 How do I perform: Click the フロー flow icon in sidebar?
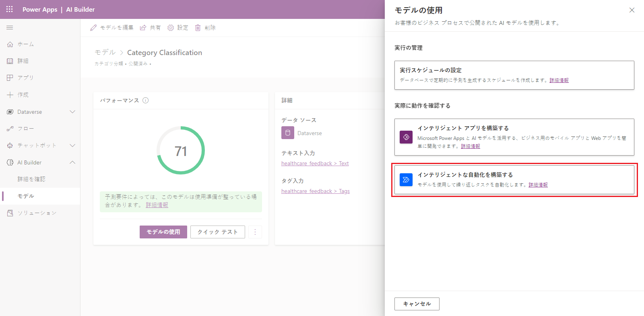point(10,129)
